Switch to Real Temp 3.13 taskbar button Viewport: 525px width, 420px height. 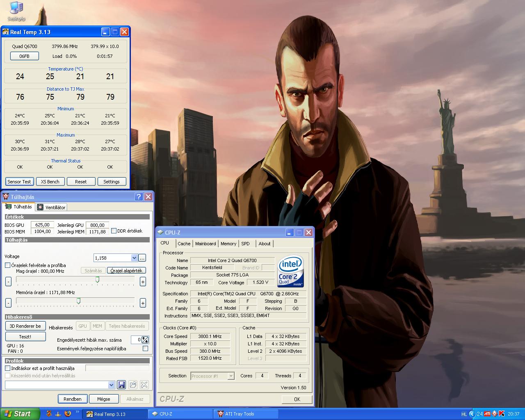pos(115,414)
